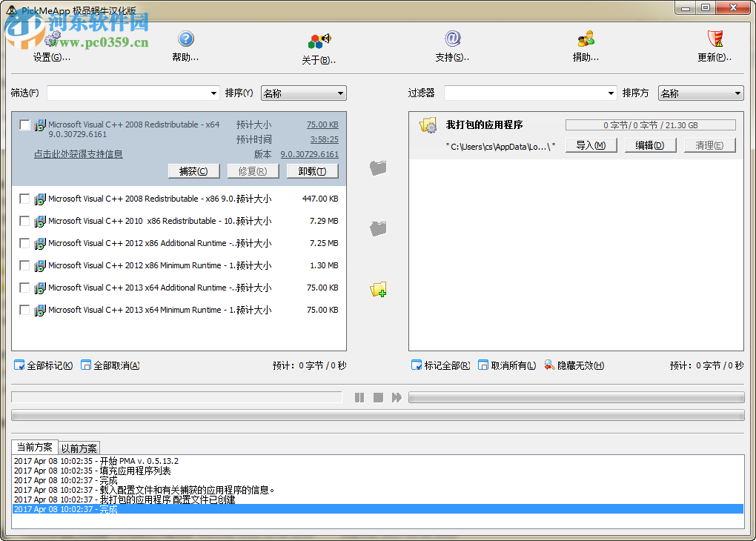Viewport: 756px width, 541px height.
Task: Click the left progress bar
Action: point(178,397)
